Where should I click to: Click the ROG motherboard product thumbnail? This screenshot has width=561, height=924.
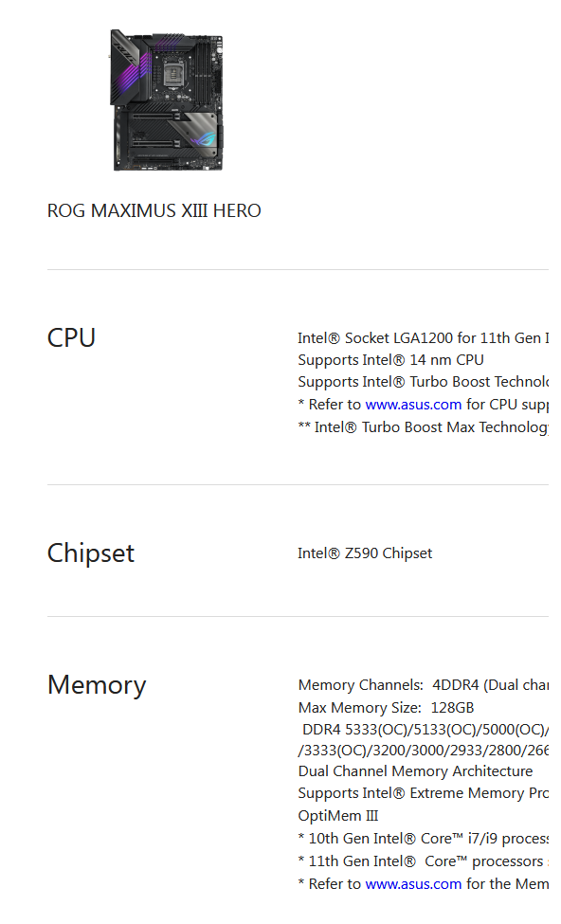pos(166,100)
